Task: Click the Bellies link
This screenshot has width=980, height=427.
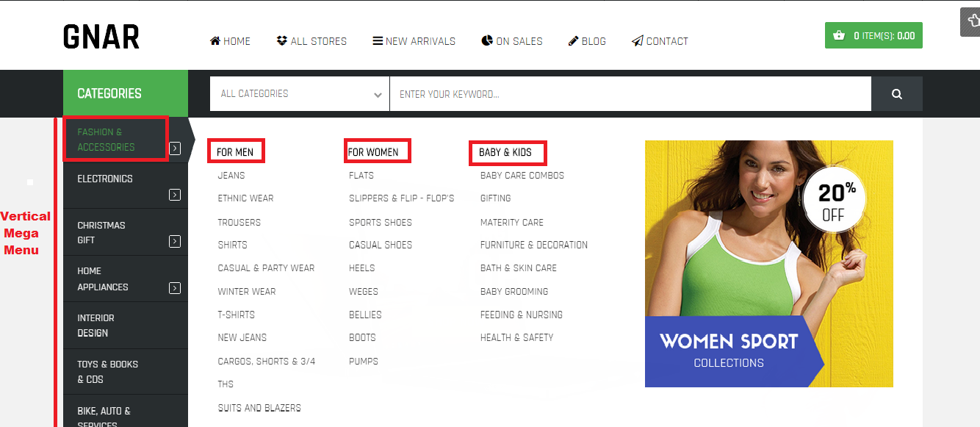Action: (365, 315)
